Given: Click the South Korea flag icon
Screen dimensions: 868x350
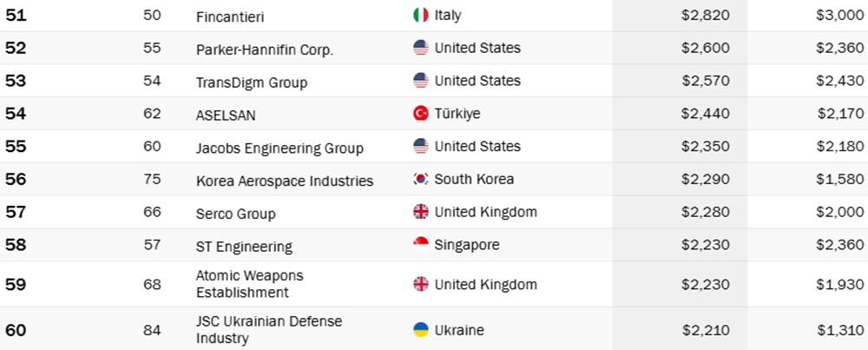Looking at the screenshot, I should pos(421,180).
